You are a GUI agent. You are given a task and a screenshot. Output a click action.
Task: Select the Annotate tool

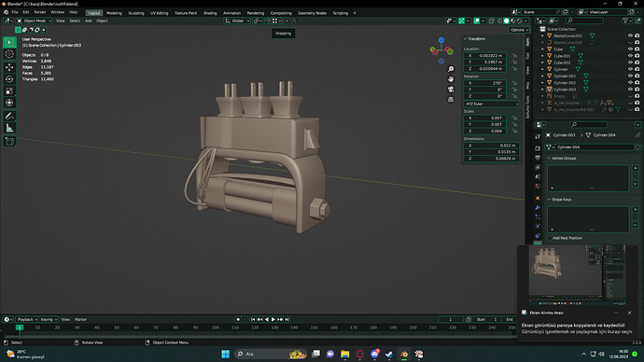point(9,116)
